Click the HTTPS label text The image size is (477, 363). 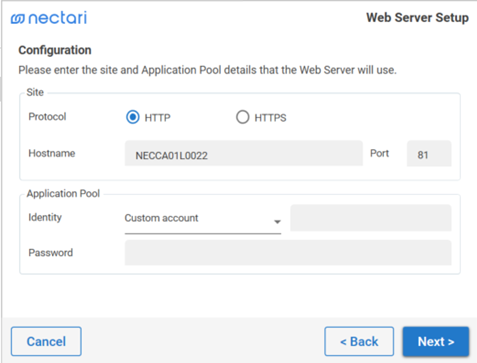[x=270, y=118]
